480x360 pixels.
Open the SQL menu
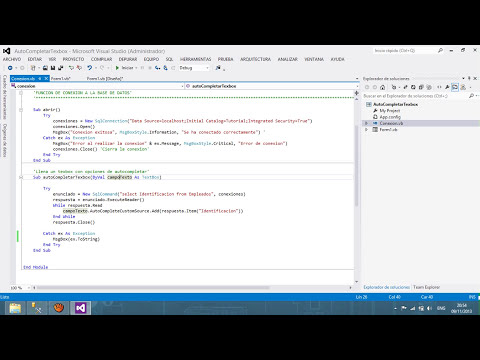point(169,59)
